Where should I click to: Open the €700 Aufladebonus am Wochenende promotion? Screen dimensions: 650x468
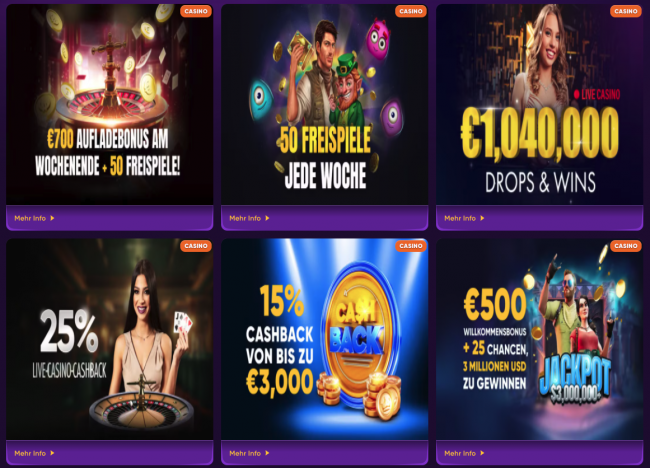tap(109, 104)
